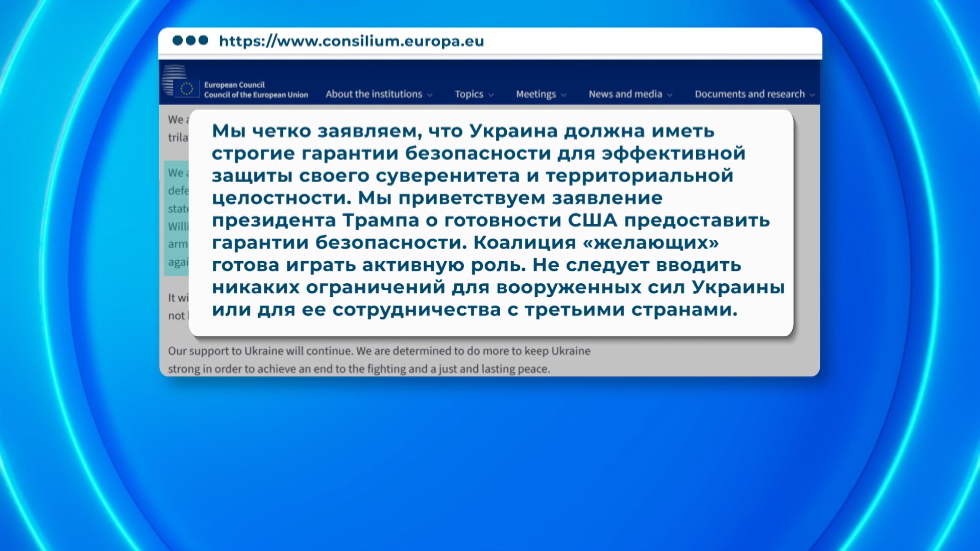The height and width of the screenshot is (551, 980).
Task: Expand the chevron next to About the institutions
Action: click(x=430, y=95)
